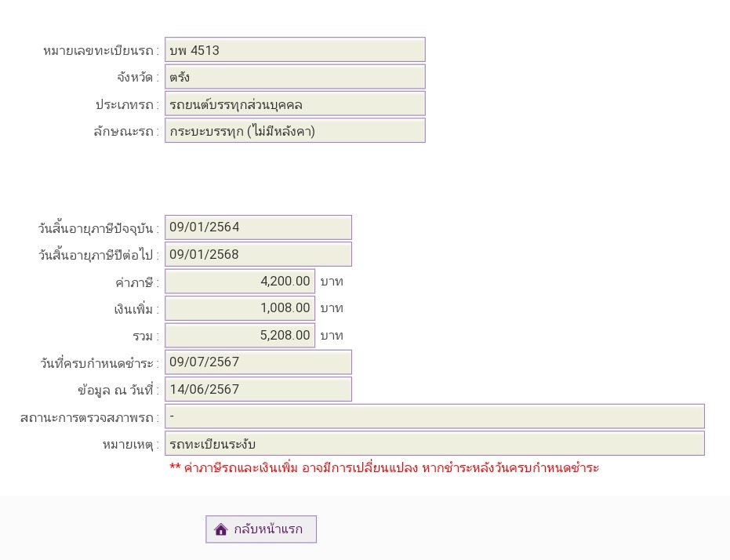Click the label ข้อมูล ณ วันที่
The height and width of the screenshot is (560, 730).
click(x=118, y=390)
